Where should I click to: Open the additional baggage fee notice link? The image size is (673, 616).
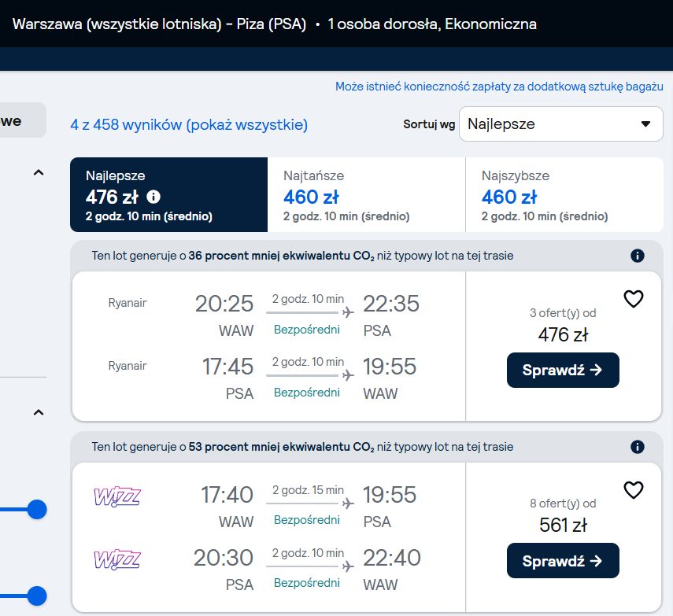(499, 87)
